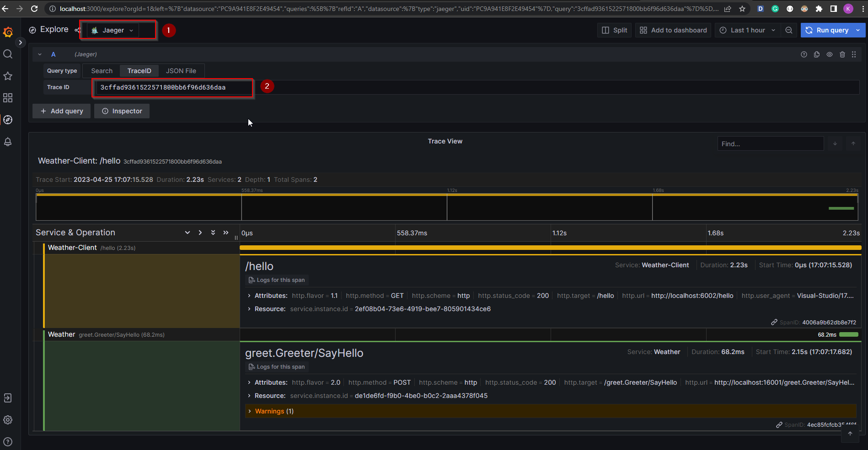The height and width of the screenshot is (450, 868).
Task: Duplicate query A
Action: point(817,54)
